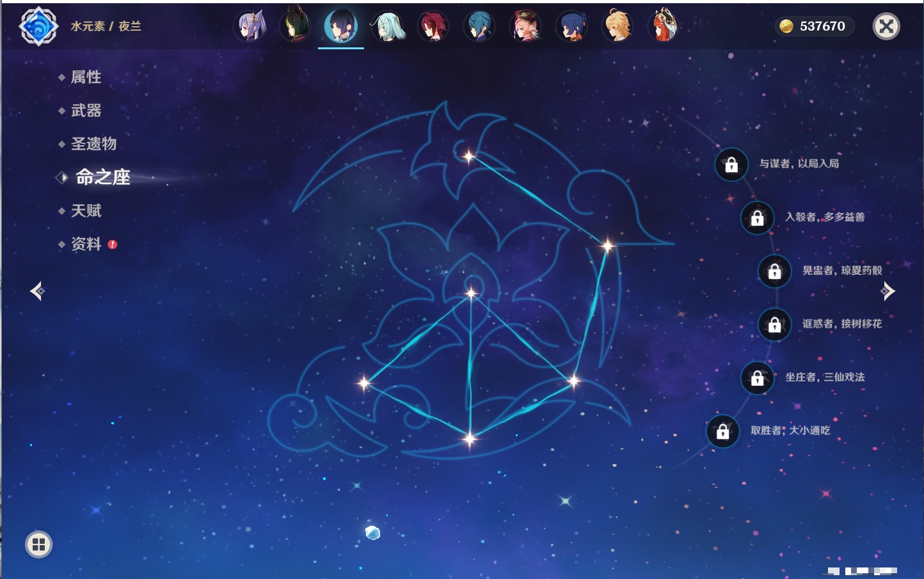Click the bottommost star of the constellation
The image size is (924, 579).
[470, 439]
